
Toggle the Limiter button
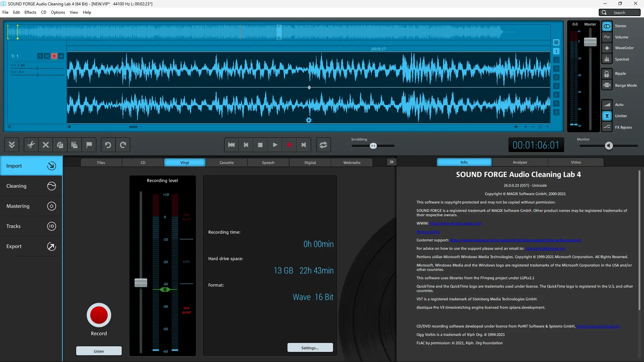[607, 116]
